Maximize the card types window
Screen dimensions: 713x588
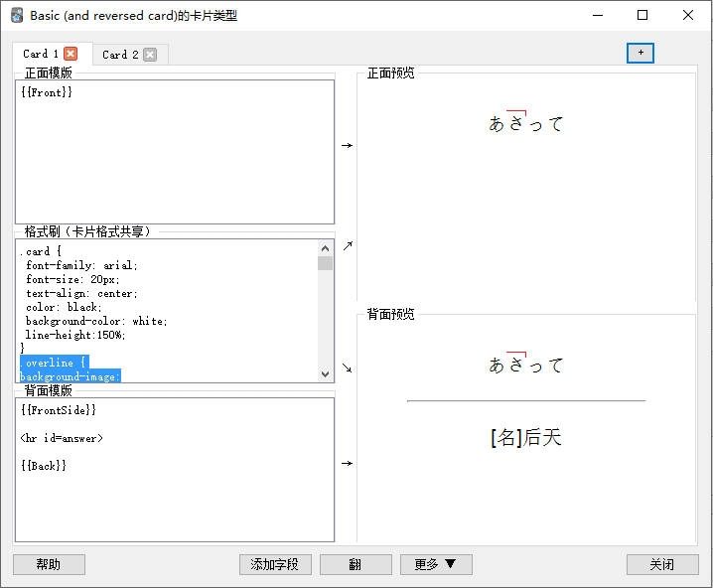point(642,16)
